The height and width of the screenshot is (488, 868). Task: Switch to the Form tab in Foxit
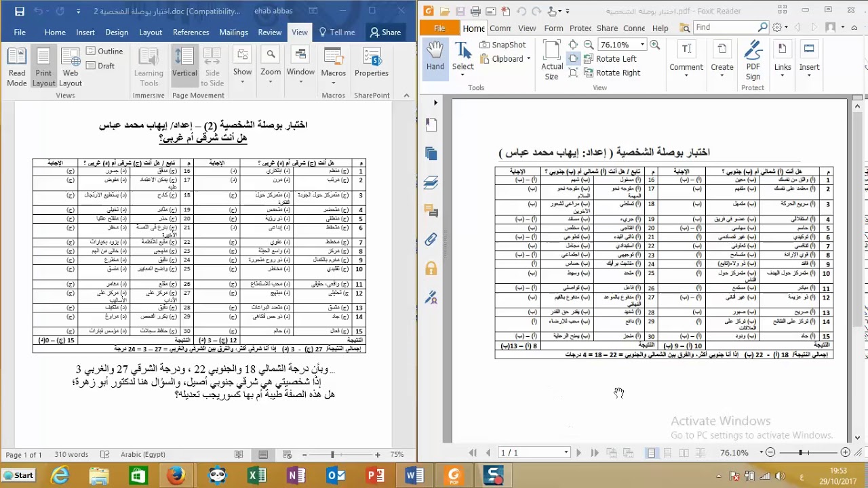coord(553,28)
